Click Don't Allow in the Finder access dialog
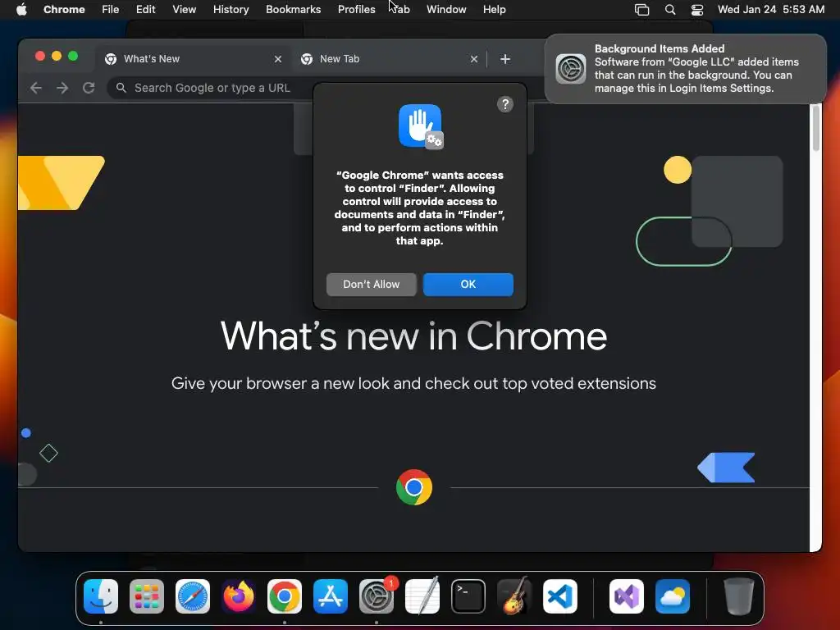 [372, 285]
